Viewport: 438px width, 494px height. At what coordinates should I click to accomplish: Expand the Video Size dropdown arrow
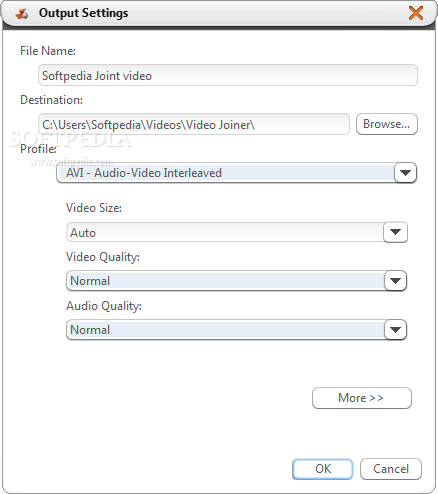(395, 232)
